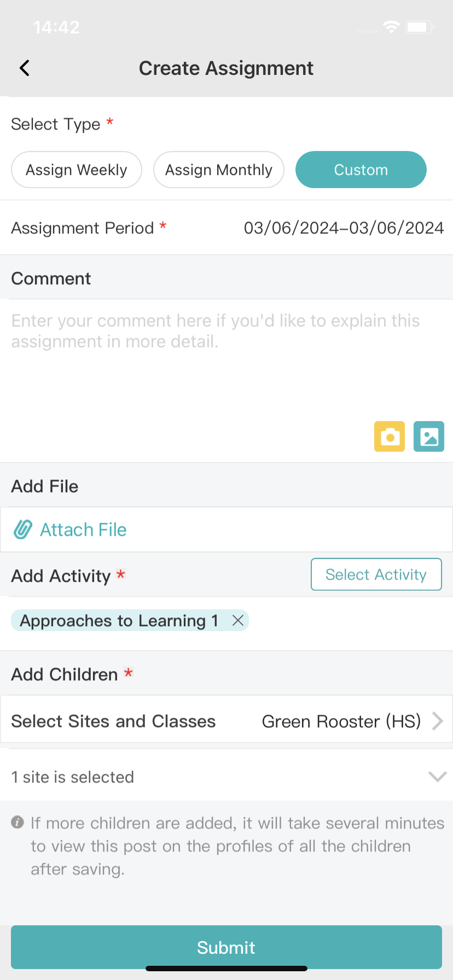
Task: Open Select Sites and Classes chevron
Action: tap(437, 721)
